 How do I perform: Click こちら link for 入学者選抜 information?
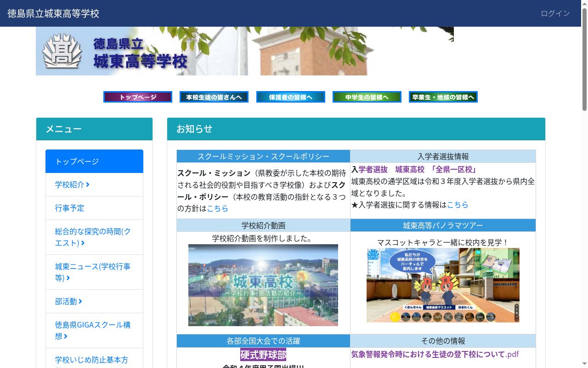click(x=458, y=205)
